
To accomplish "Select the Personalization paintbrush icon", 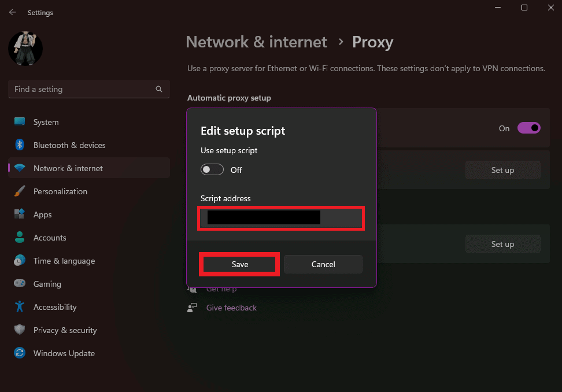I will pyautogui.click(x=19, y=191).
